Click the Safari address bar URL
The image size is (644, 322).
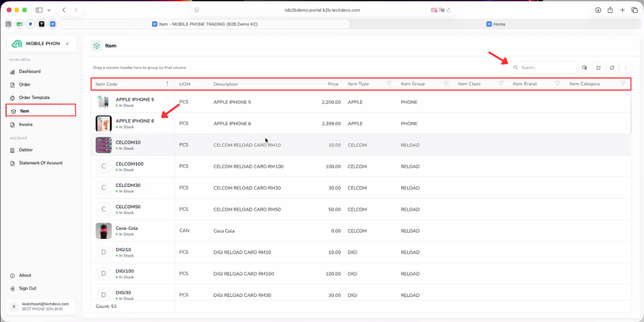(322, 10)
